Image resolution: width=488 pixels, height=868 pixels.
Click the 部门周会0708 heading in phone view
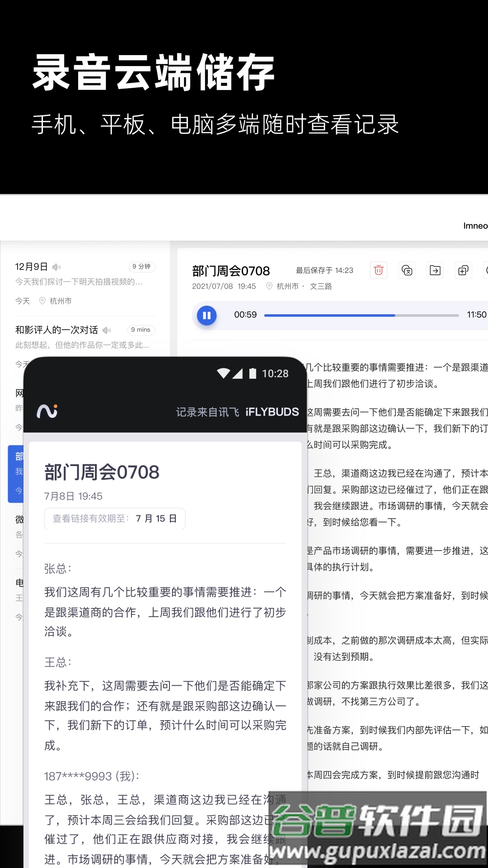pyautogui.click(x=102, y=472)
